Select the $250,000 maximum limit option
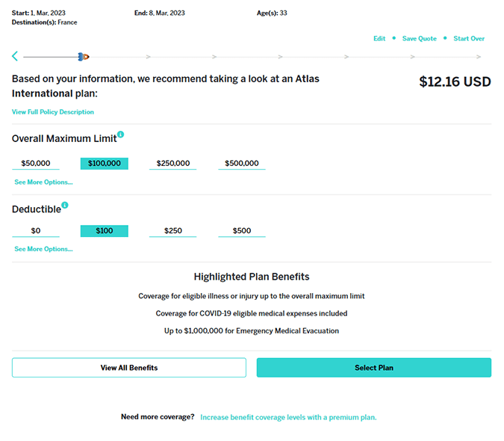This screenshot has width=504, height=441. (172, 164)
